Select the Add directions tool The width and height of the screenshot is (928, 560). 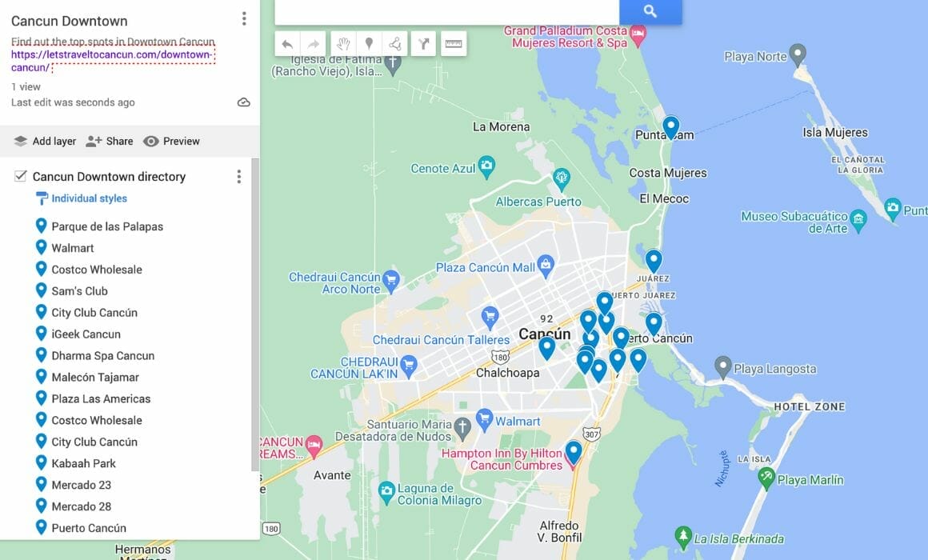[424, 44]
